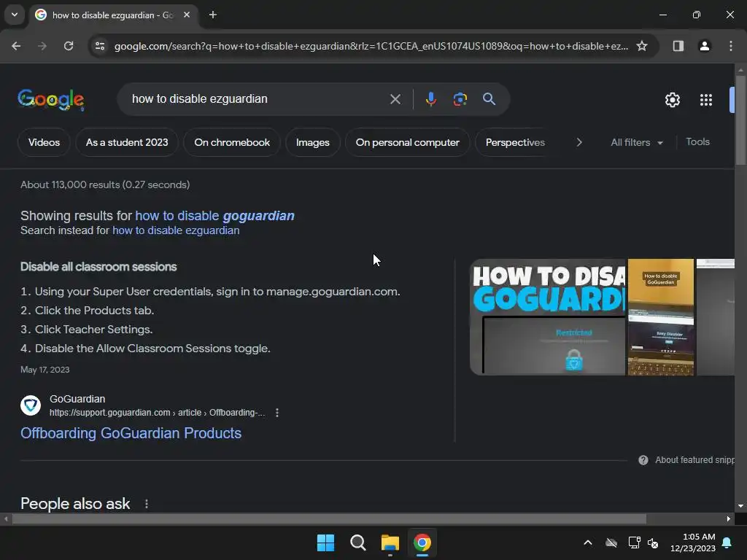747x560 pixels.
Task: Filter results by Videos
Action: (44, 142)
